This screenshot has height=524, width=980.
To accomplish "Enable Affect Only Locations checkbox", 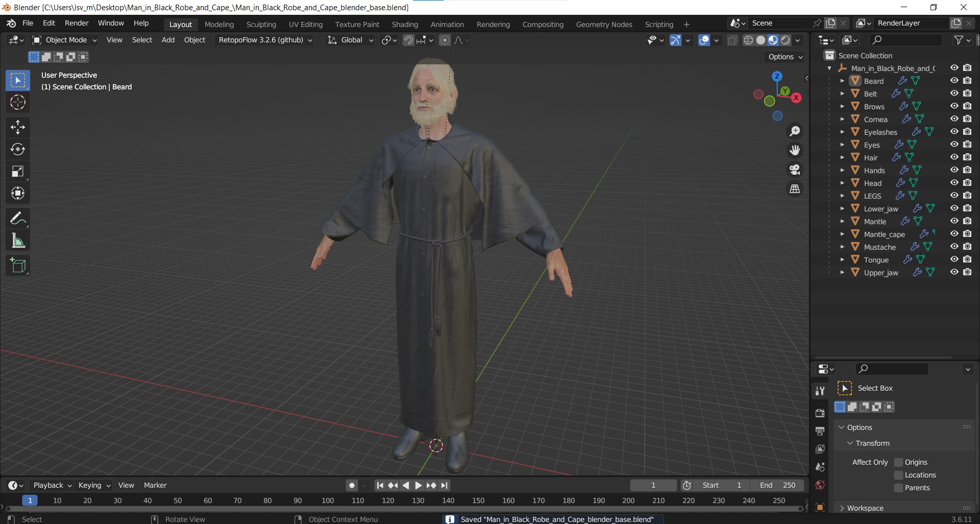I will [899, 475].
